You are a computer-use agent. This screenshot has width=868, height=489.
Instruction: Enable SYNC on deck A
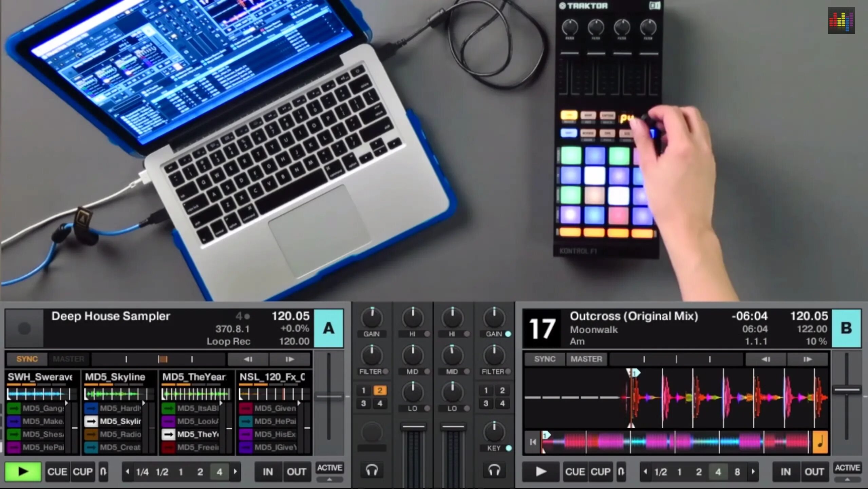[27, 359]
